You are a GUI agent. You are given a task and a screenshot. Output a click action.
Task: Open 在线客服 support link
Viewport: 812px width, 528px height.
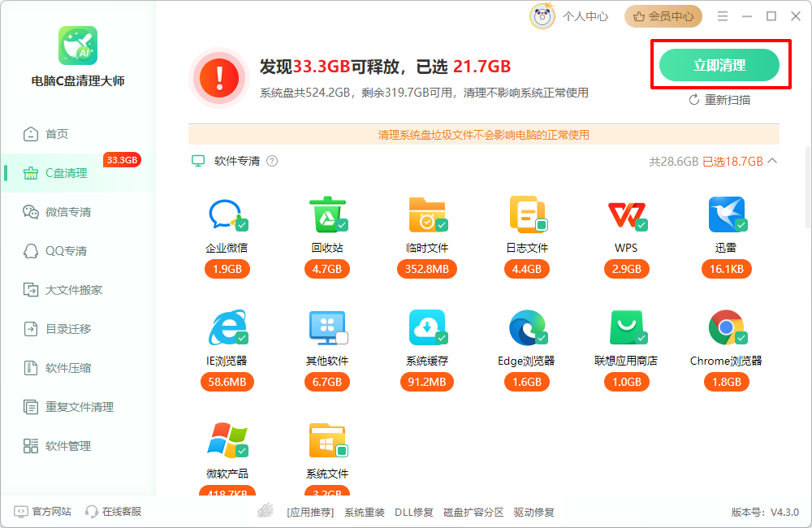[x=114, y=512]
